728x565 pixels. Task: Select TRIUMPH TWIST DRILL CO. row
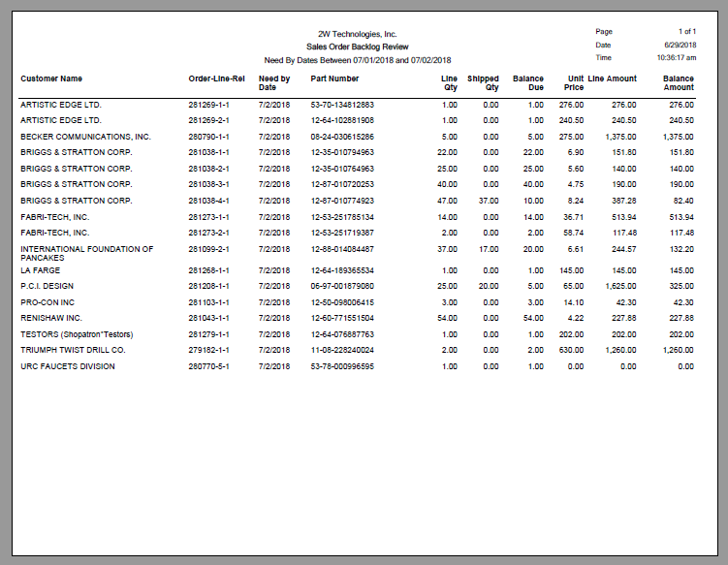pyautogui.click(x=74, y=350)
